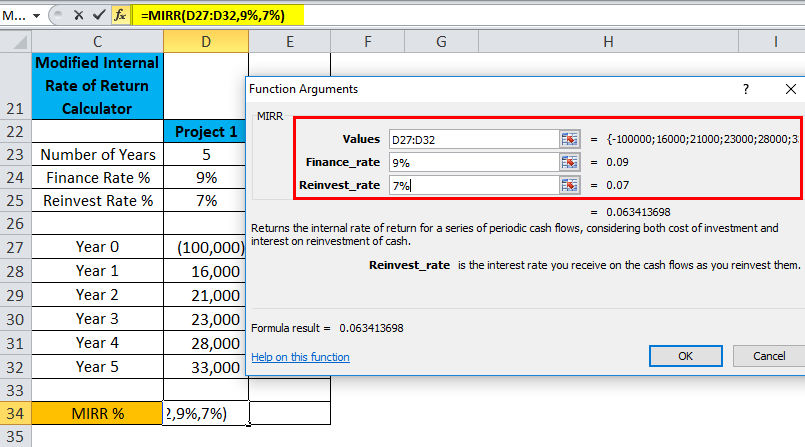Image resolution: width=805 pixels, height=447 pixels.
Task: Select the 28,000 cell
Action: click(206, 343)
